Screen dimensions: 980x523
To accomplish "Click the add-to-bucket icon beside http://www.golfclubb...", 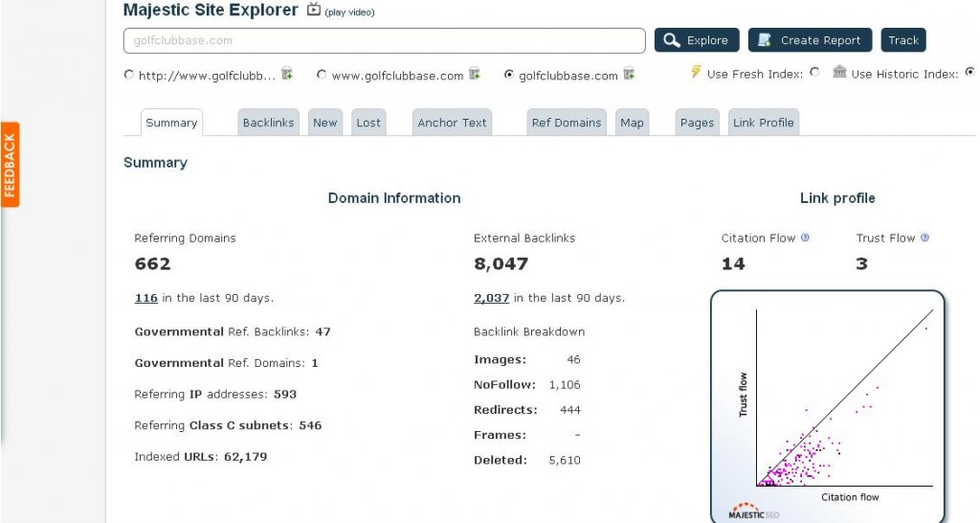I will [x=287, y=74].
